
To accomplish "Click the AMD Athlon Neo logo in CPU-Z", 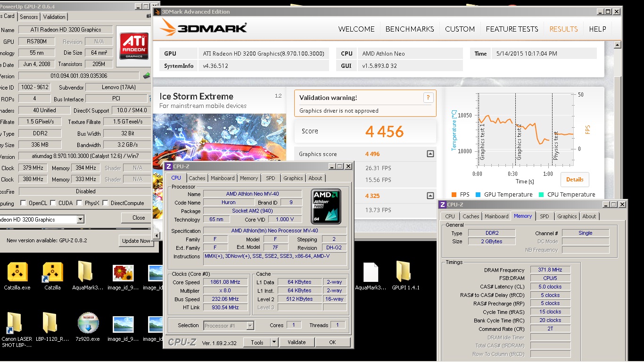I will click(x=326, y=206).
